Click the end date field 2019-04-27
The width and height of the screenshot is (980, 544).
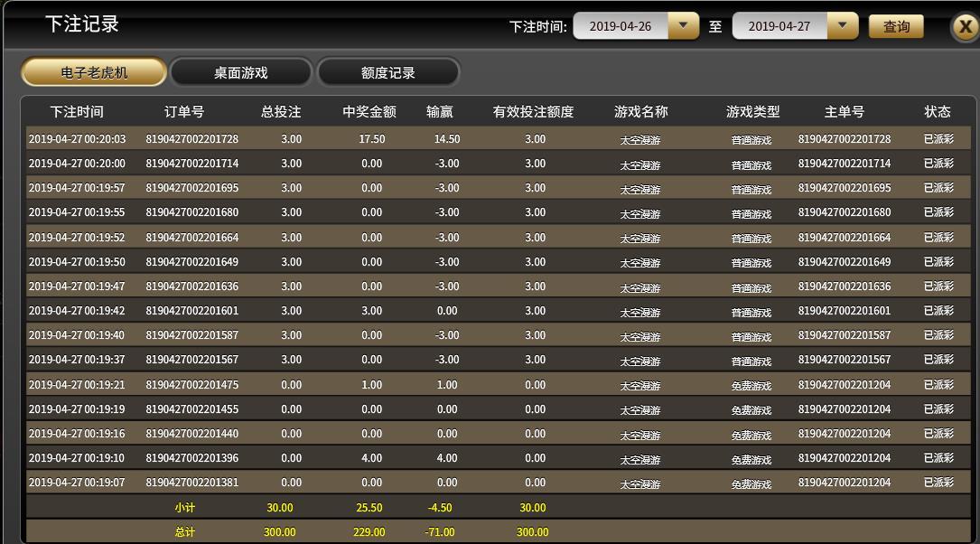pos(779,26)
